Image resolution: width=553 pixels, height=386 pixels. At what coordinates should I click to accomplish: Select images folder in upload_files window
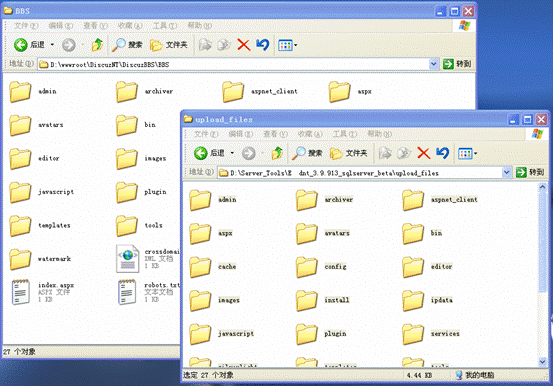tap(215, 300)
